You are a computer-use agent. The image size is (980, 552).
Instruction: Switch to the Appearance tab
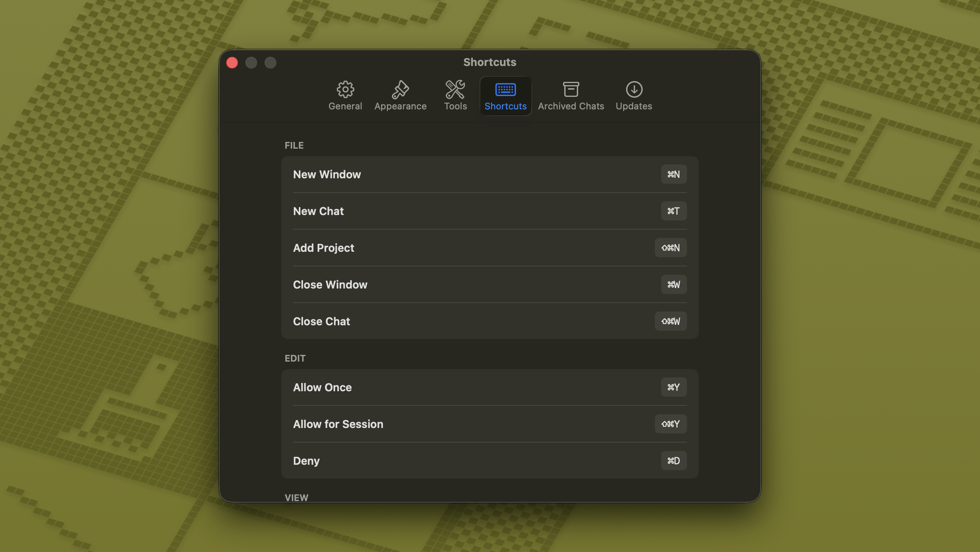[400, 95]
